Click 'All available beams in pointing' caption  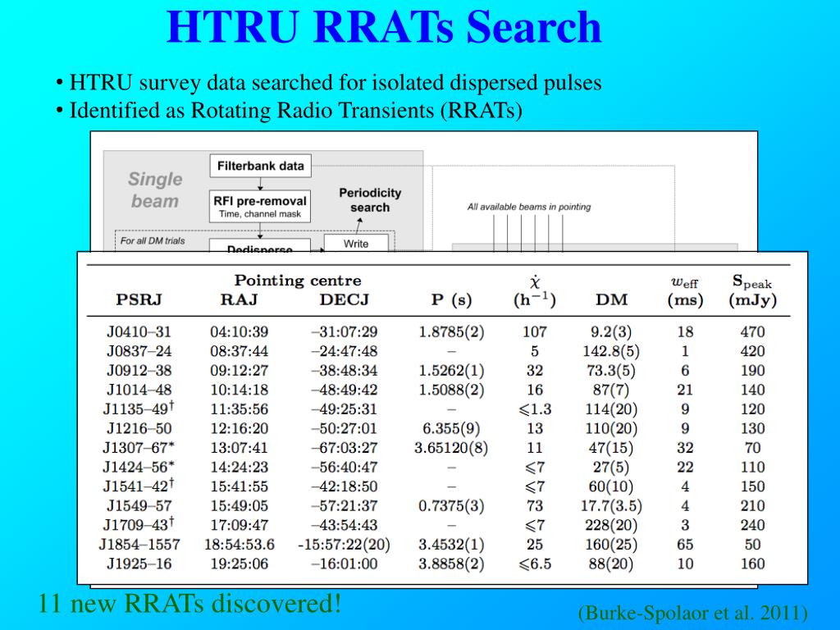coord(529,207)
